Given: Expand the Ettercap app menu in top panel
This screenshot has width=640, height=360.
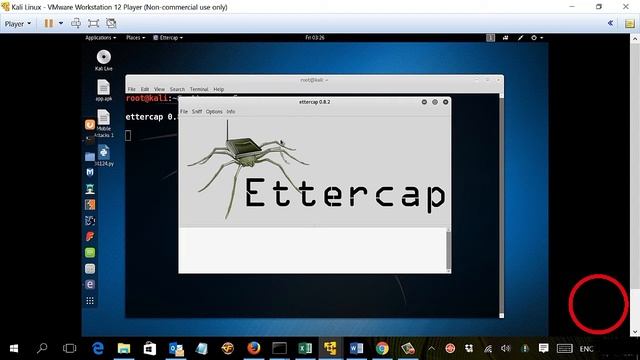Looking at the screenshot, I should (x=168, y=38).
